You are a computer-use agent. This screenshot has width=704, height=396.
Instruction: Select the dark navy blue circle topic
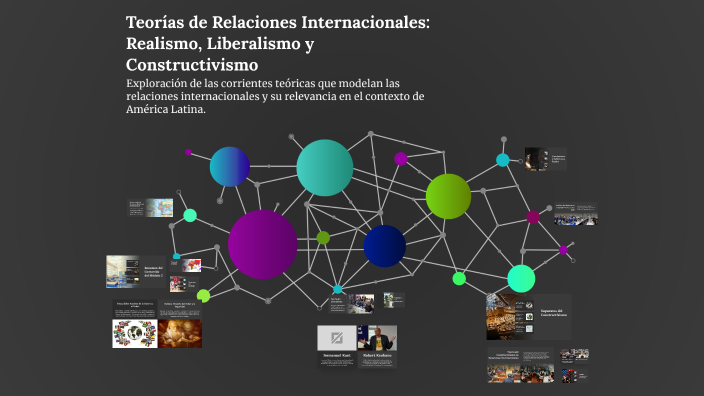pos(385,246)
